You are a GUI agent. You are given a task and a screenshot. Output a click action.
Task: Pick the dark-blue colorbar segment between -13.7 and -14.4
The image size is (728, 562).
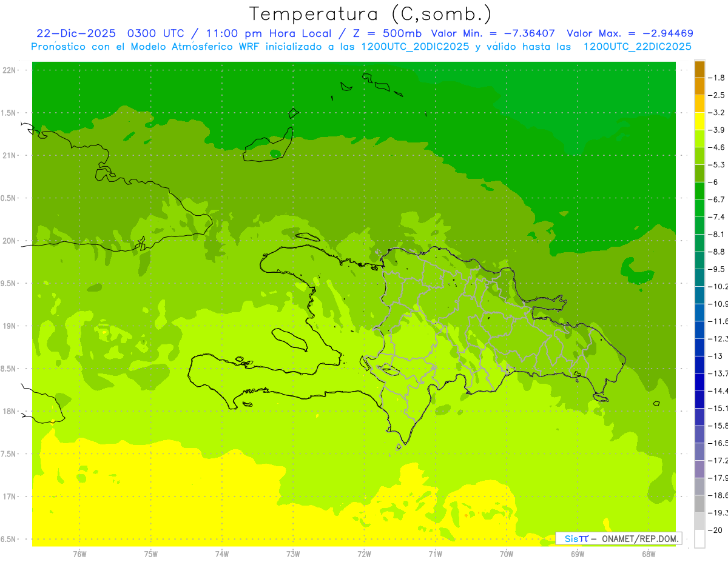699,382
